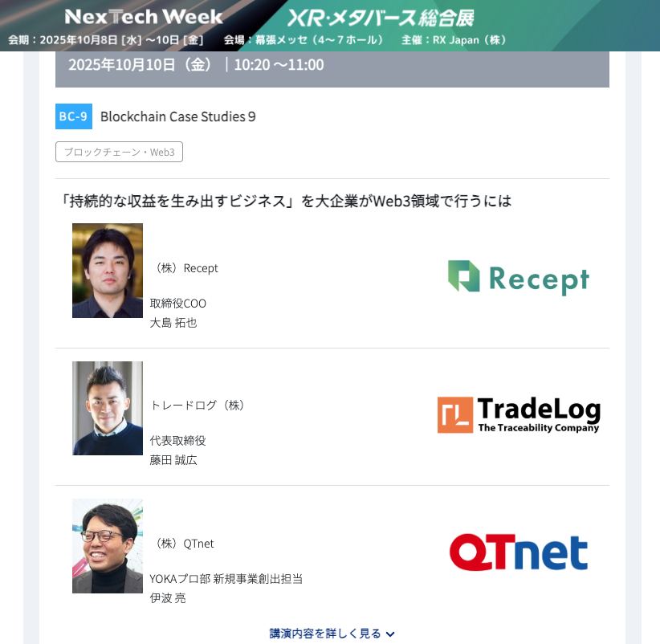Open speaker photo of 藤田 誠広
Image resolution: width=660 pixels, height=644 pixels.
click(x=108, y=408)
